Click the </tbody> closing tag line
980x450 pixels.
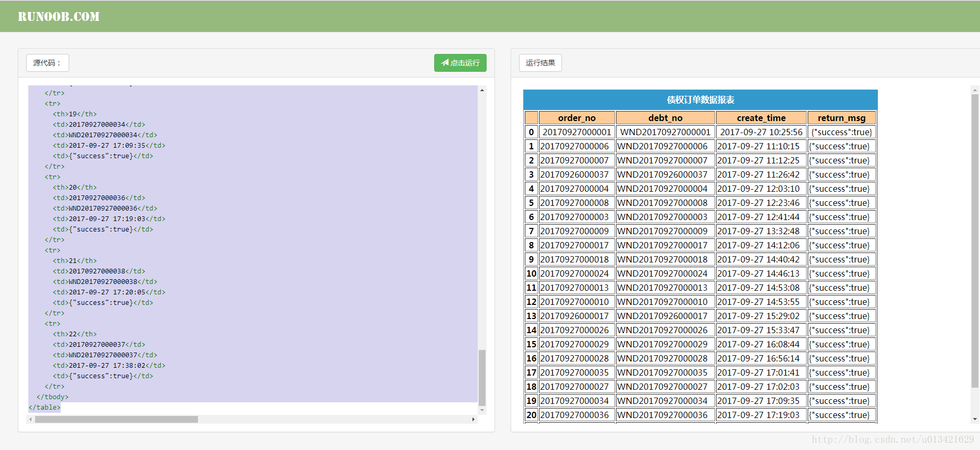[52, 397]
